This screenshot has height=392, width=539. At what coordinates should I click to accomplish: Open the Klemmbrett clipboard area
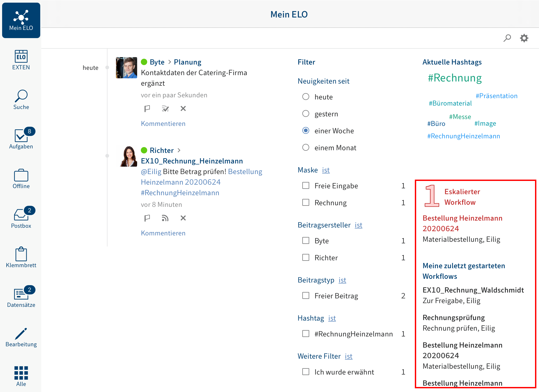tap(21, 257)
